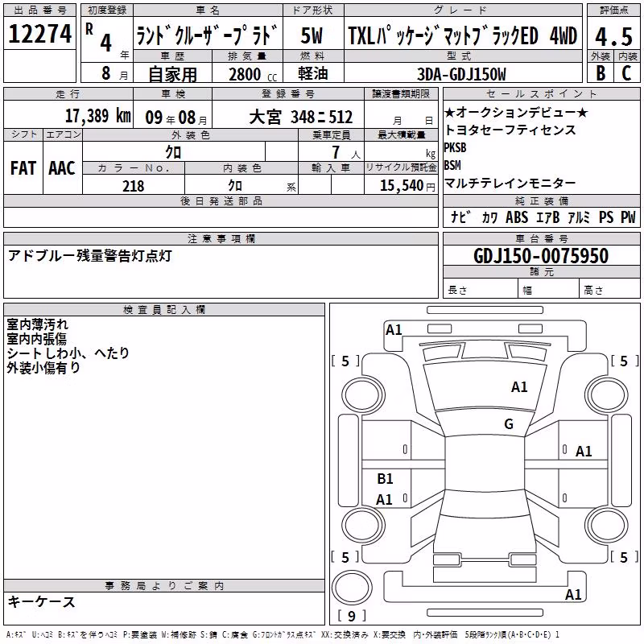The image size is (644, 644).
Task: Select inspector note 室内内張傷
Action: (x=36, y=339)
